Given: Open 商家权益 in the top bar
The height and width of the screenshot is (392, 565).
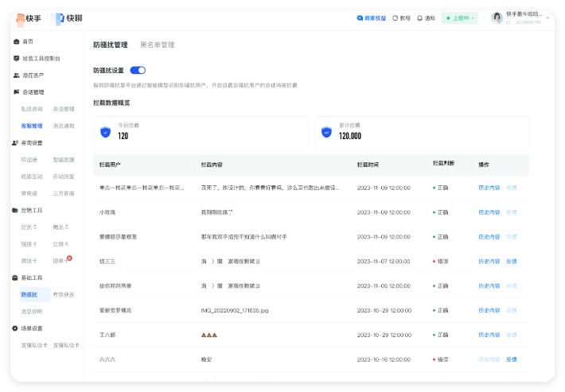Looking at the screenshot, I should point(372,18).
